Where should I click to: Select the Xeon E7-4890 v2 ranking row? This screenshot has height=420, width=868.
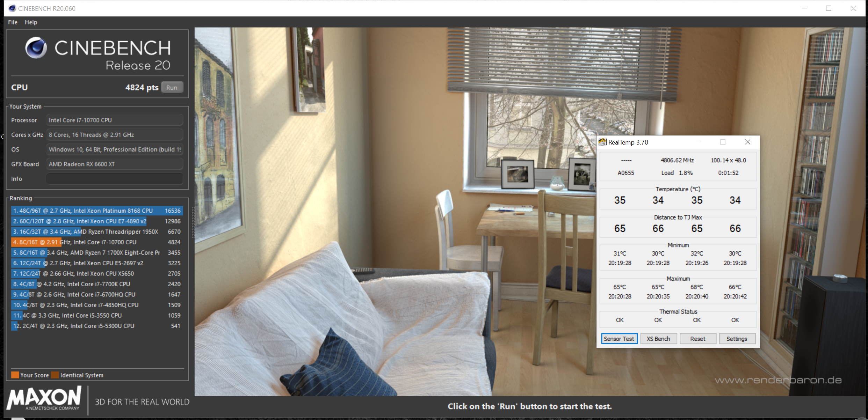coord(97,221)
